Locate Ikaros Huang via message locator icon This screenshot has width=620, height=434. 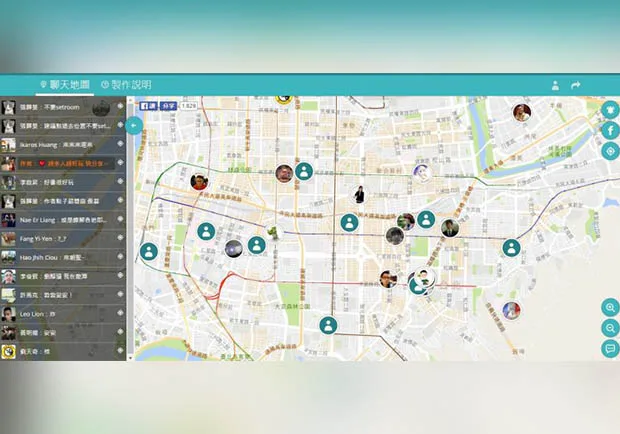pyautogui.click(x=120, y=144)
